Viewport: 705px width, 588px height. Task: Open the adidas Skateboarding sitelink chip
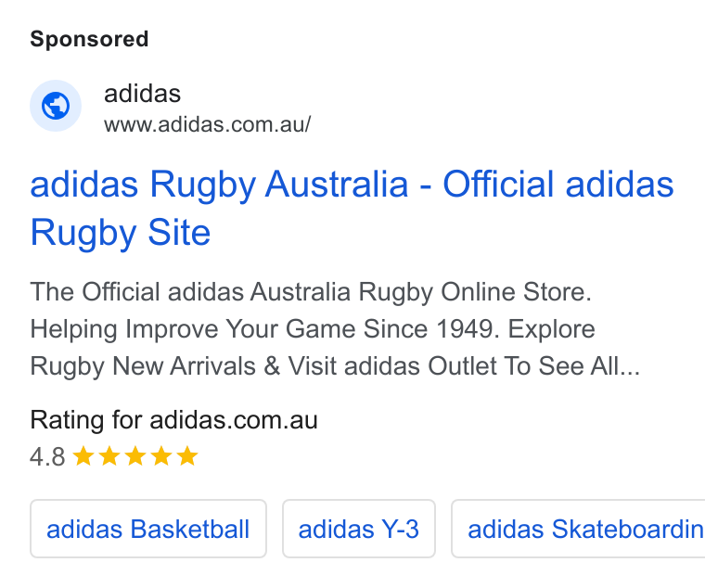click(578, 529)
